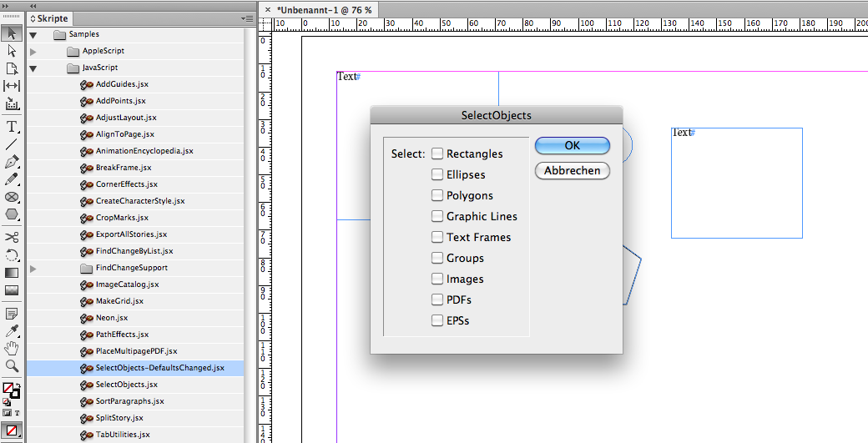This screenshot has width=868, height=443.
Task: Select SortParagraphs.jsx script
Action: (135, 401)
